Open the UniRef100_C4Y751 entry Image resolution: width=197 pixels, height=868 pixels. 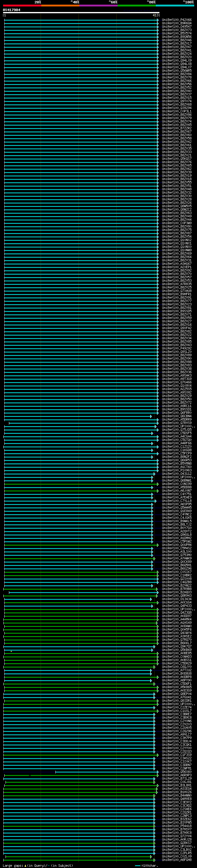point(176,494)
